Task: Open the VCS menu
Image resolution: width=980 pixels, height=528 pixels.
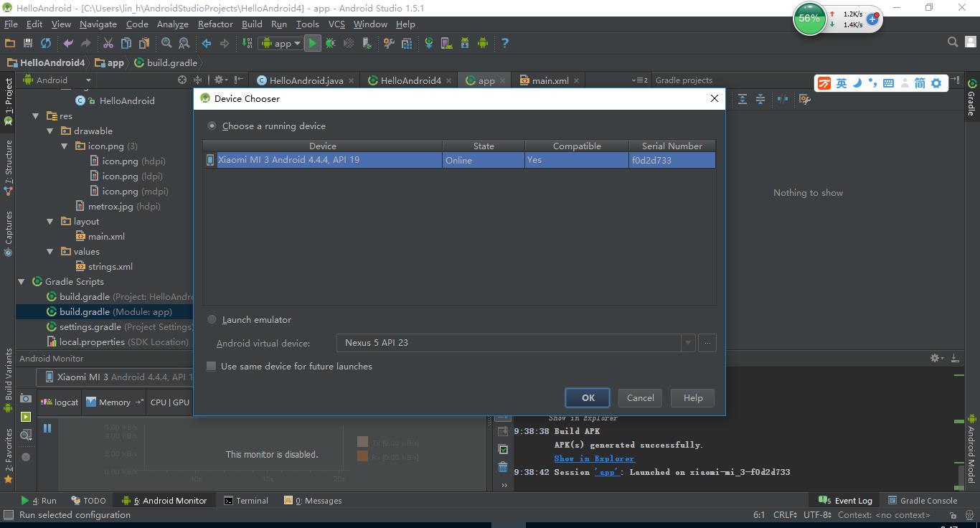Action: (336, 24)
